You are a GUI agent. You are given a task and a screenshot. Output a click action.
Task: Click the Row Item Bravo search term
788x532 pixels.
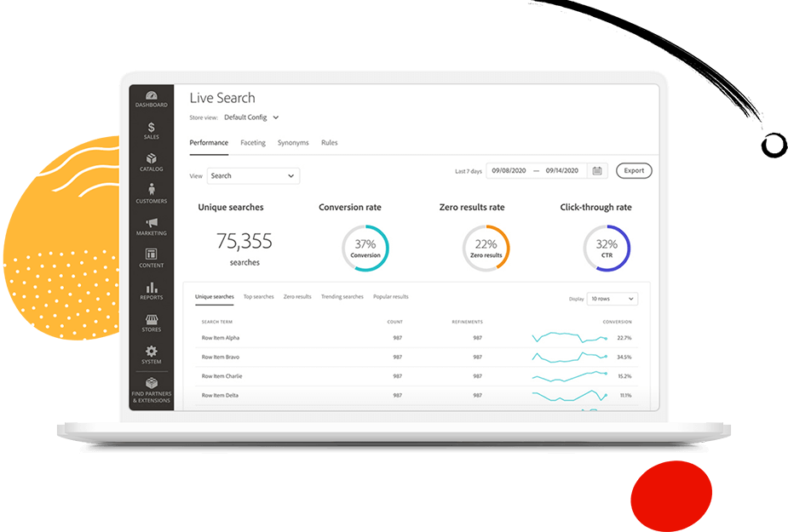[x=221, y=358]
